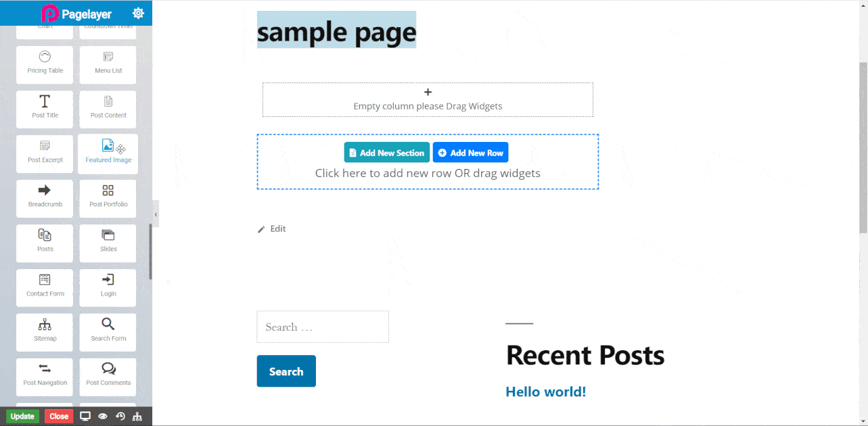Viewport: 868px width, 426px height.
Task: Select the Breadcrumb widget
Action: pyautogui.click(x=44, y=198)
